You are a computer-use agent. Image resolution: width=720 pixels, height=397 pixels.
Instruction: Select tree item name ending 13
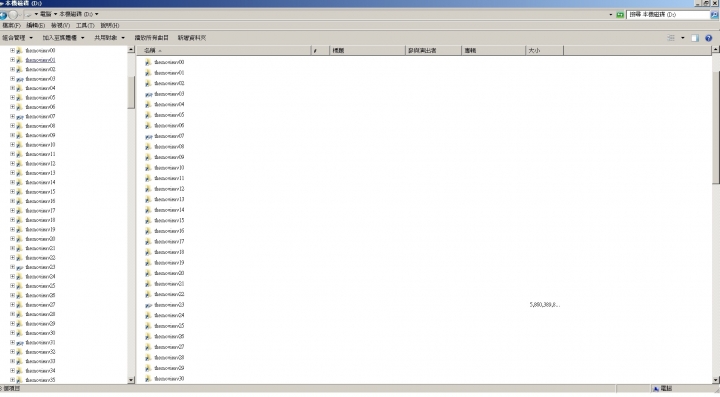(x=40, y=173)
